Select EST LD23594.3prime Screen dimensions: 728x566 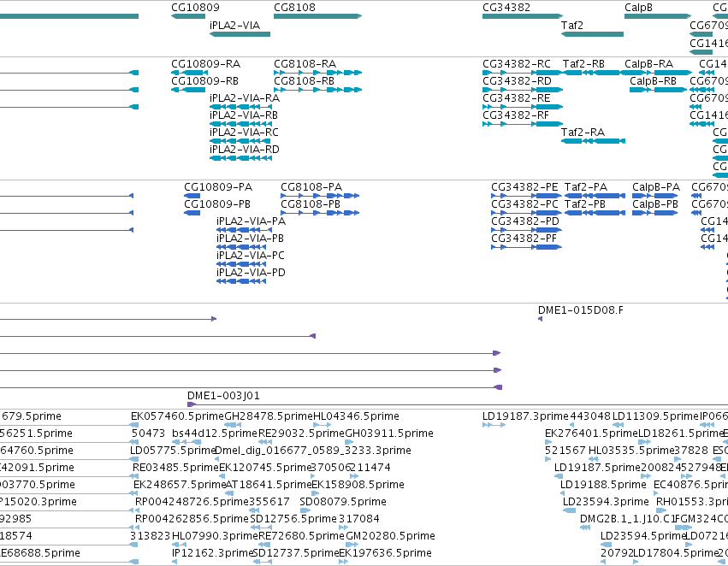(x=606, y=502)
